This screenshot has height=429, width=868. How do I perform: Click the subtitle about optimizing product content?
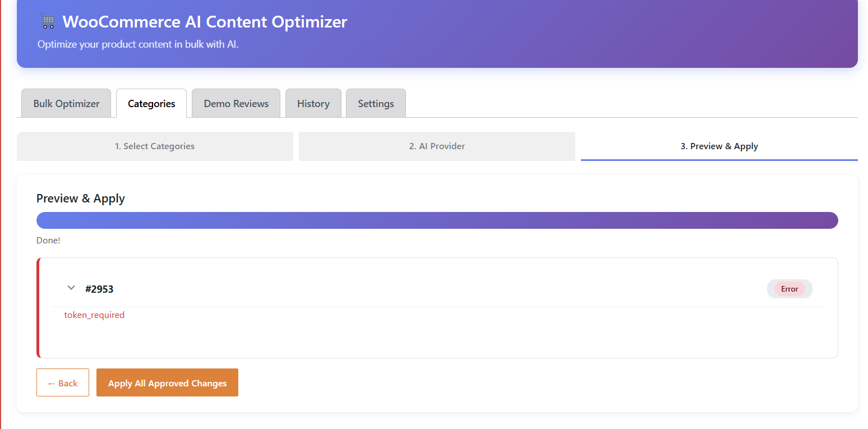138,44
